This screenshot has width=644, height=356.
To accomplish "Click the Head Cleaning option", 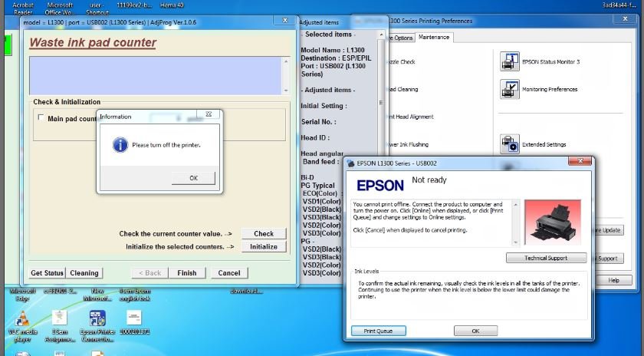I will 403,89.
